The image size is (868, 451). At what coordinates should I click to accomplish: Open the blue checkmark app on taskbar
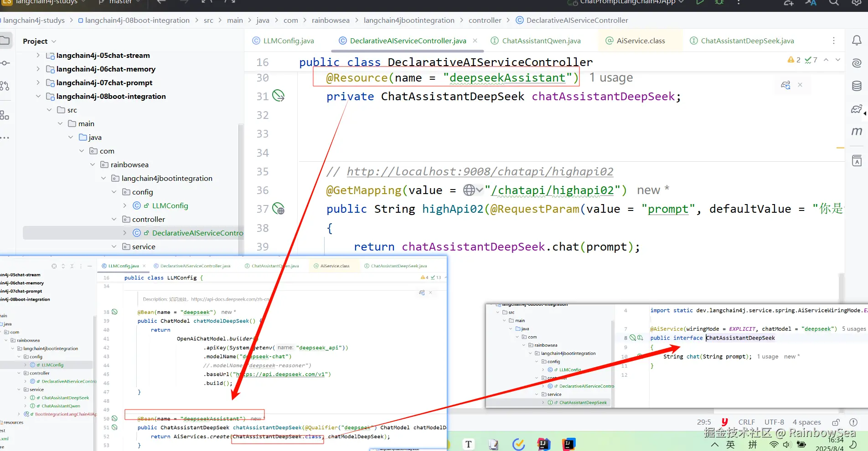pos(518,444)
